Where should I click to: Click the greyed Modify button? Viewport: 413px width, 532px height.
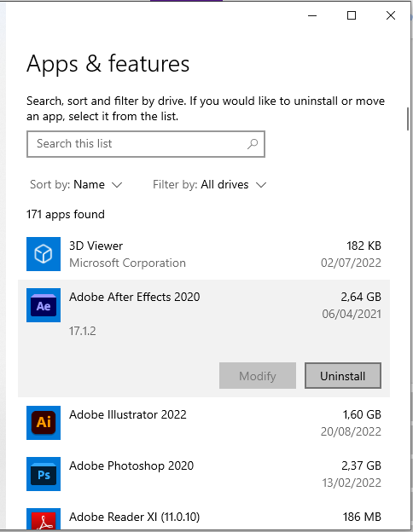click(x=258, y=376)
